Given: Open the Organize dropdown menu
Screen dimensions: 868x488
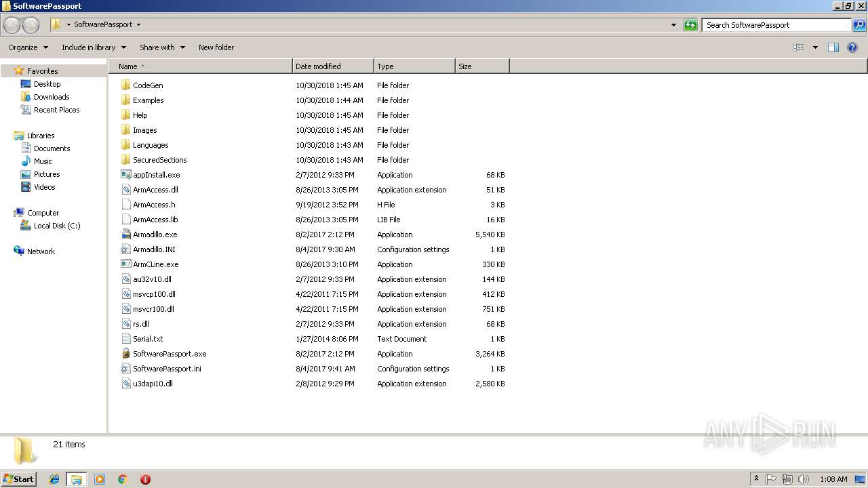Looking at the screenshot, I should coord(28,47).
